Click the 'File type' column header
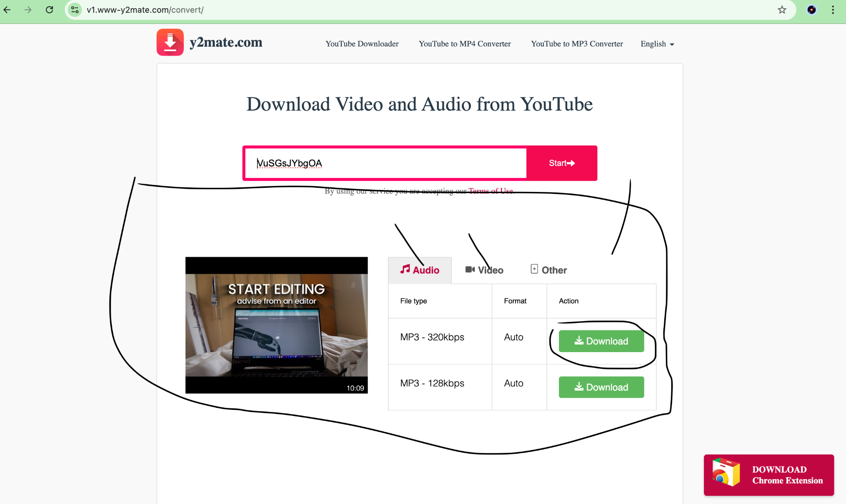The height and width of the screenshot is (504, 846). pos(413,301)
